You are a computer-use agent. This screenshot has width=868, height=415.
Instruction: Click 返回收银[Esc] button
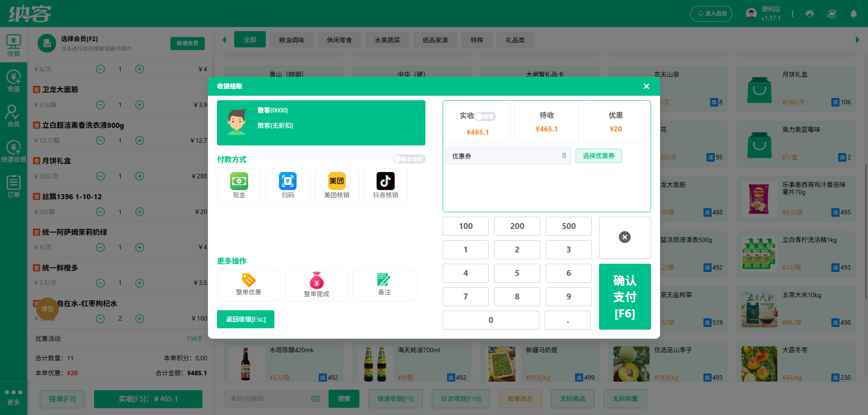coord(245,319)
